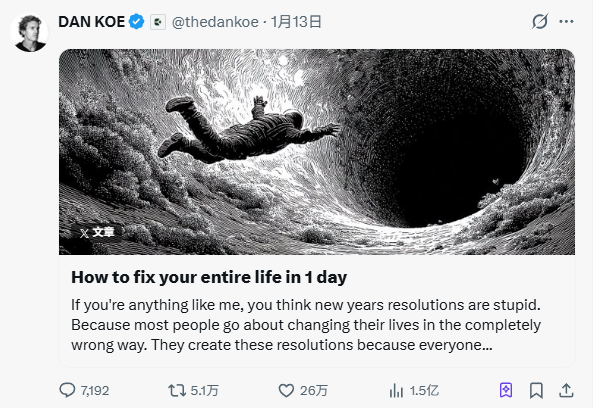Open the falling man article cover image
The height and width of the screenshot is (408, 600).
tap(317, 150)
